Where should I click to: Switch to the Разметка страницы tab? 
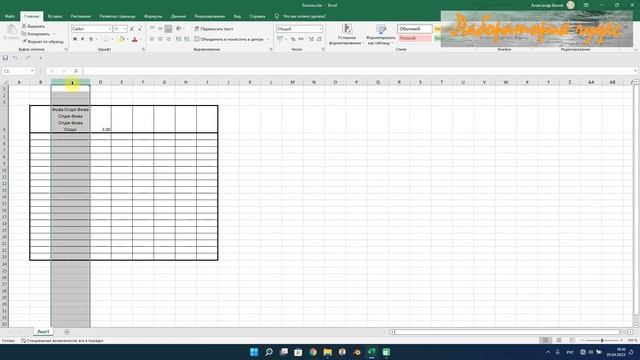click(x=117, y=16)
